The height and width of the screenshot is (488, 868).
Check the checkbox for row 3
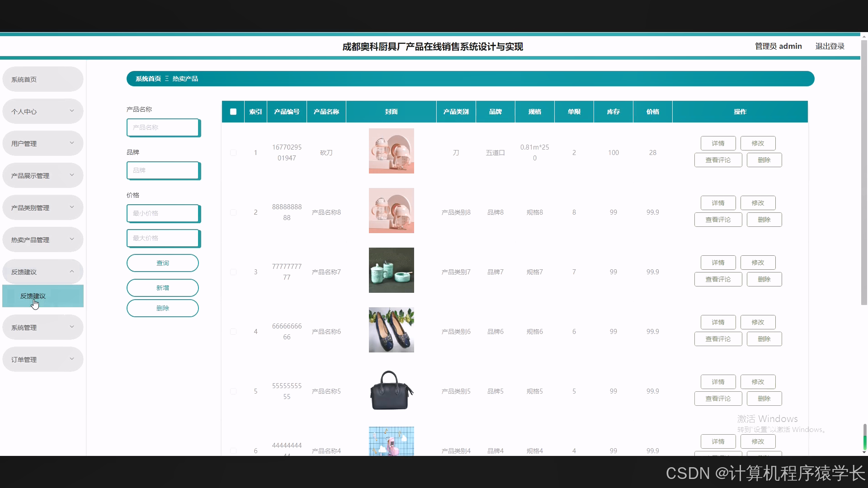pyautogui.click(x=233, y=272)
